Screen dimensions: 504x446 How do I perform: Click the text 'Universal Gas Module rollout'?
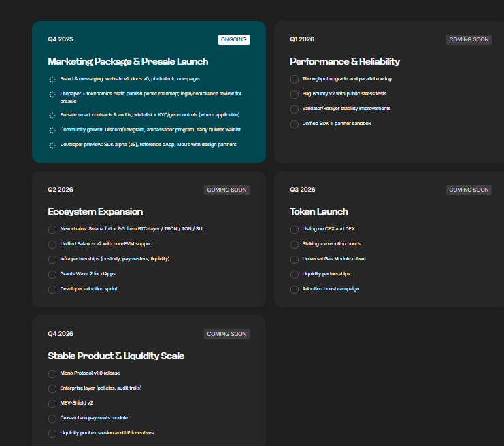click(x=334, y=258)
